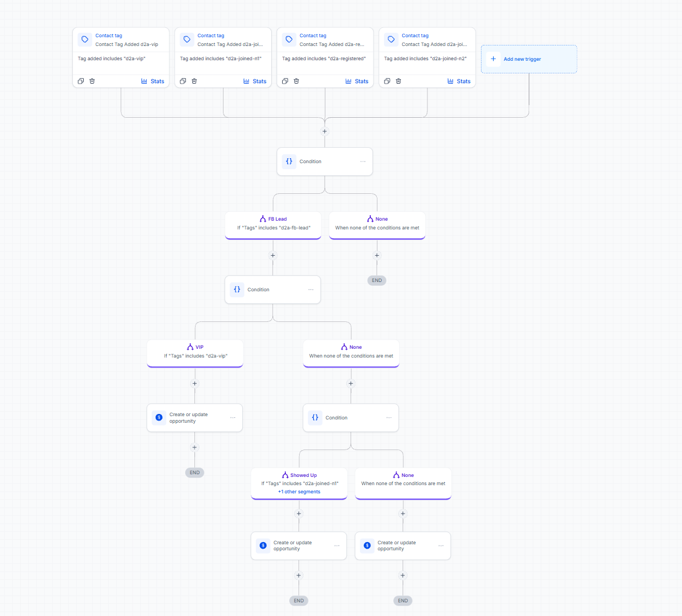This screenshot has width=682, height=616.
Task: Click the END node under None beside FB Lead
Action: (377, 280)
